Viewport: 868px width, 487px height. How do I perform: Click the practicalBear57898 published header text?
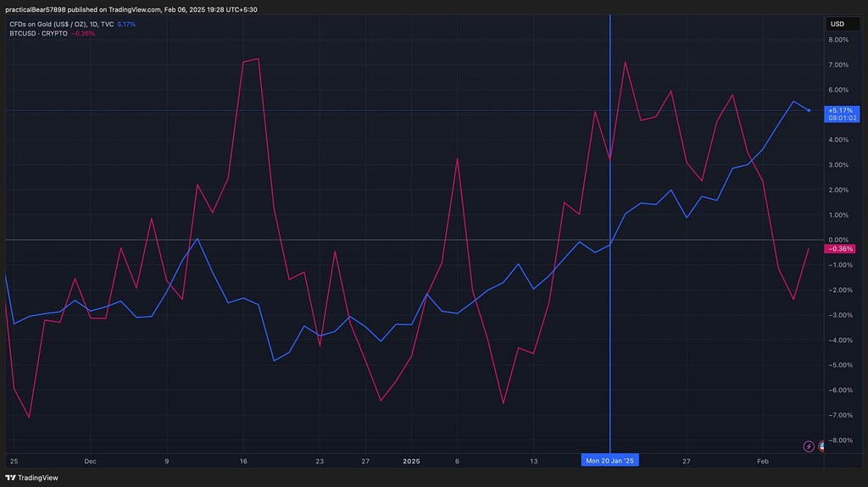[x=131, y=9]
